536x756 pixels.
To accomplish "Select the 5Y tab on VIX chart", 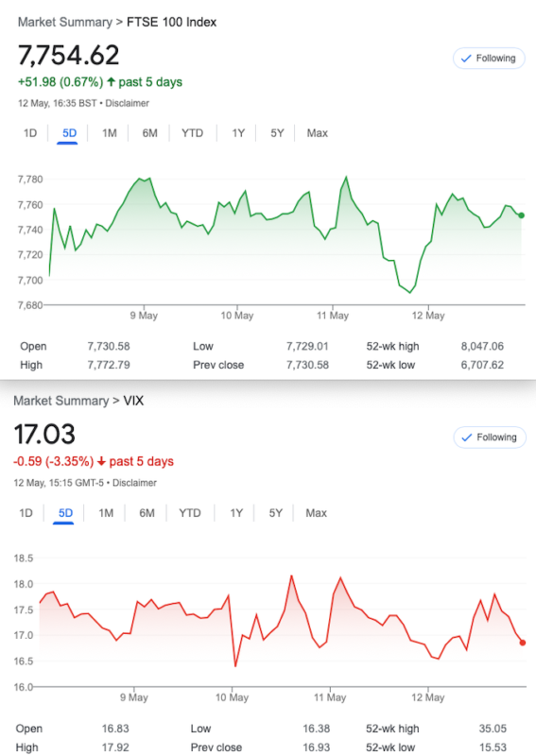I will 275,513.
